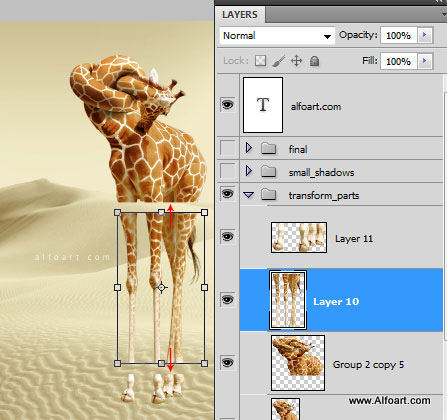Click the lock position move icon

(296, 61)
